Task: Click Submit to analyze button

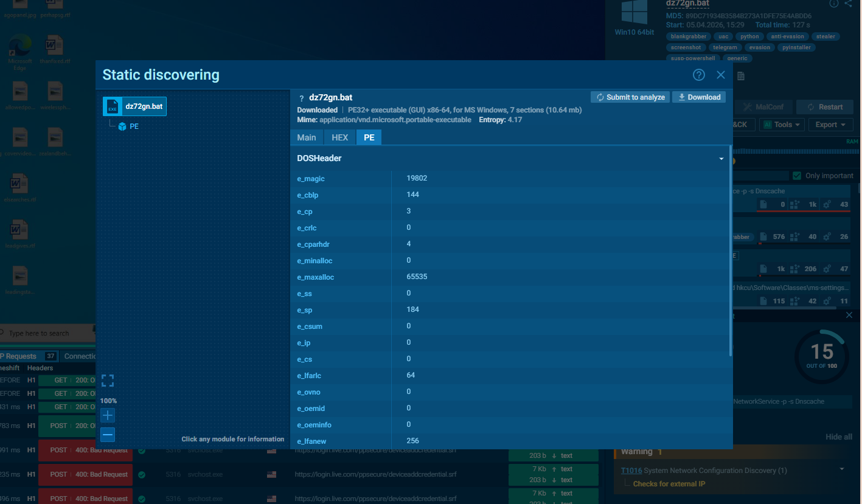Action: click(x=630, y=97)
